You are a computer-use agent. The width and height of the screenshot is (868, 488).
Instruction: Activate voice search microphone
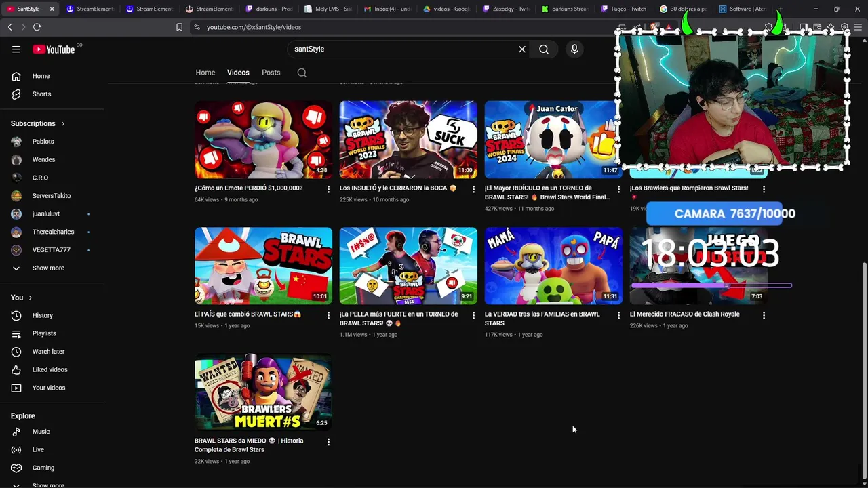[x=574, y=49]
